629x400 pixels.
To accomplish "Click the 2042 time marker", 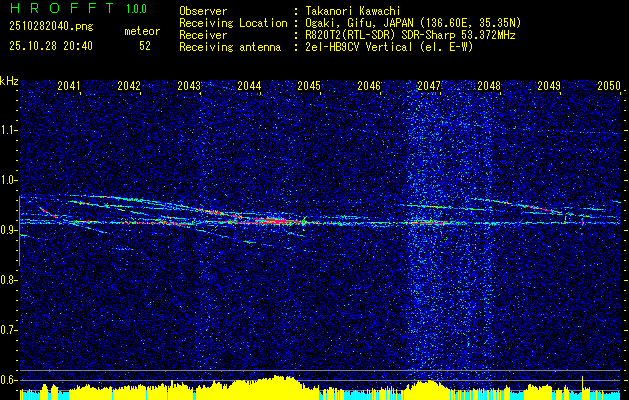I will [x=129, y=86].
